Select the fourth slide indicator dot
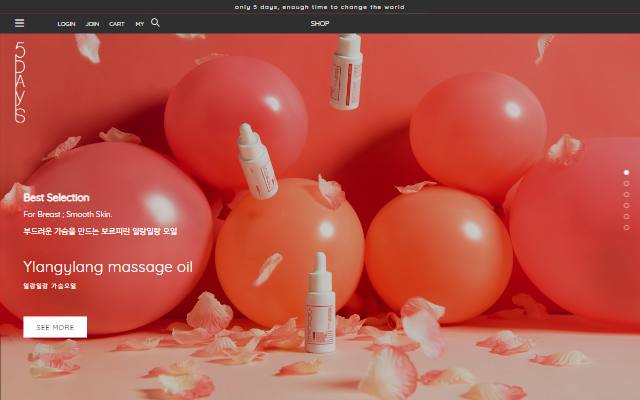Image resolution: width=640 pixels, height=400 pixels. tap(627, 205)
